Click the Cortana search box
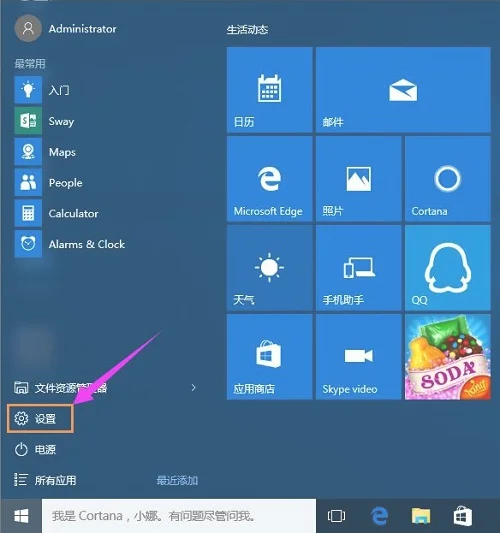 (x=179, y=516)
